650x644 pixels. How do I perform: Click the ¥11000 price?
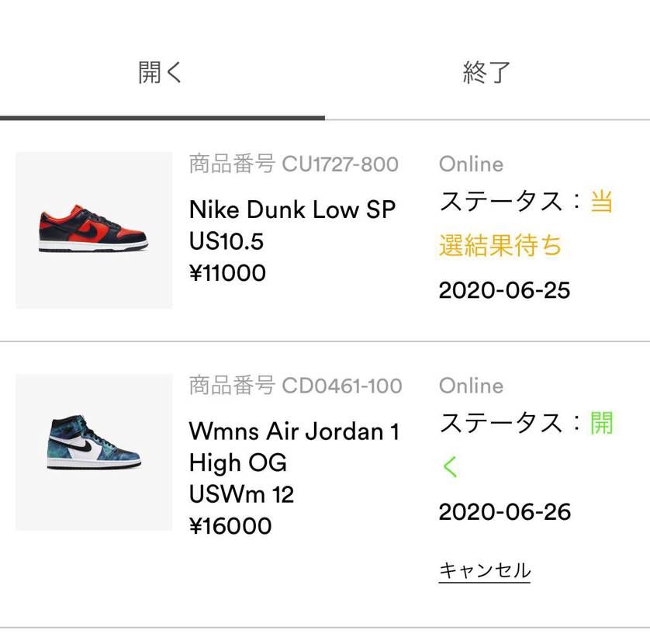[x=227, y=273]
